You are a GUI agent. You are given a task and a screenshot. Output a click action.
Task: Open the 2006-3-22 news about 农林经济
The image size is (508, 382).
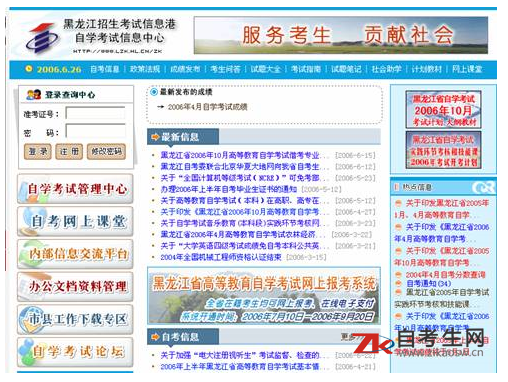click(243, 235)
